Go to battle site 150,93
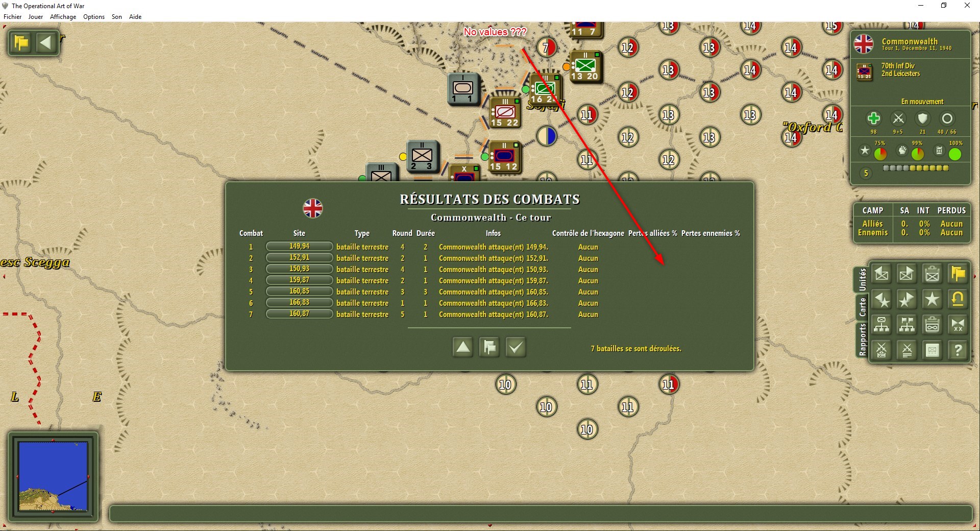Viewport: 980px width, 531px height. [299, 269]
